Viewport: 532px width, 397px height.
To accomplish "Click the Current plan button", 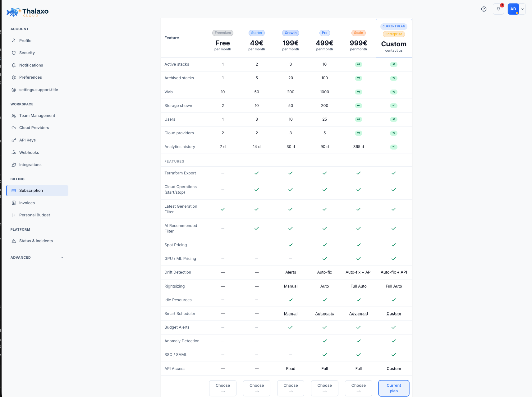I will 394,388.
